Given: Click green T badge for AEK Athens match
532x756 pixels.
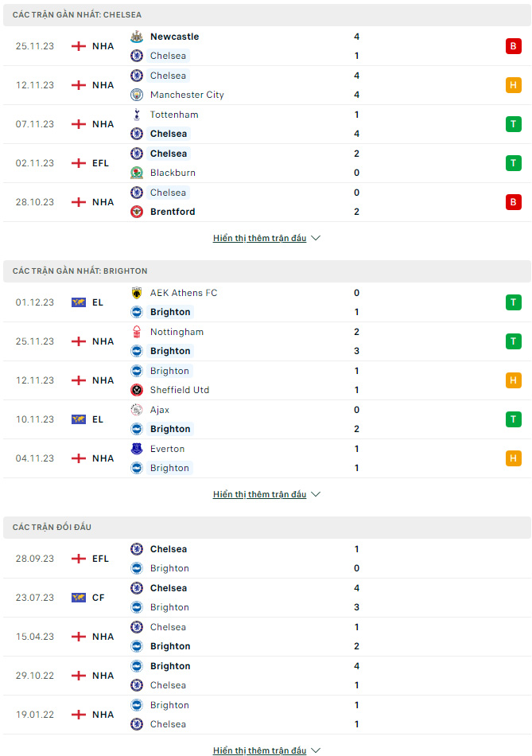Looking at the screenshot, I should (x=513, y=302).
